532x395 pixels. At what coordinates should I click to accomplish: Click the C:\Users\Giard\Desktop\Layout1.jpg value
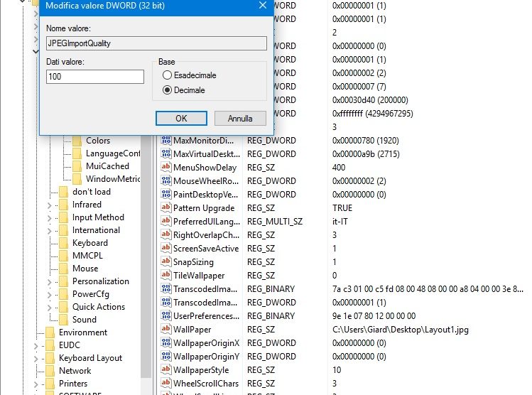tap(401, 330)
